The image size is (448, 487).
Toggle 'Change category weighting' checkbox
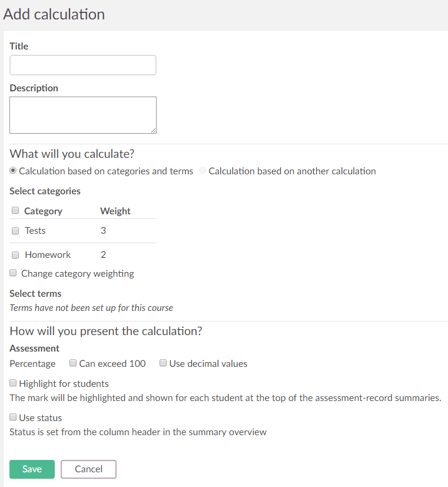pyautogui.click(x=14, y=273)
